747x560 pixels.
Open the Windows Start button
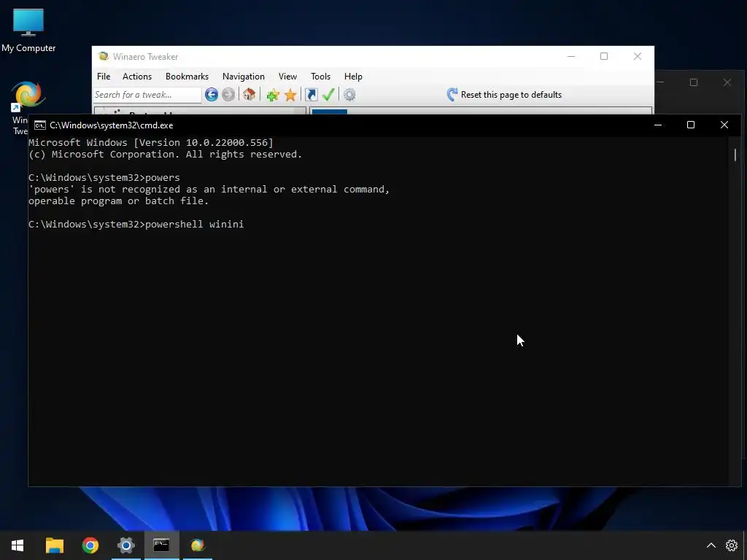tap(18, 545)
